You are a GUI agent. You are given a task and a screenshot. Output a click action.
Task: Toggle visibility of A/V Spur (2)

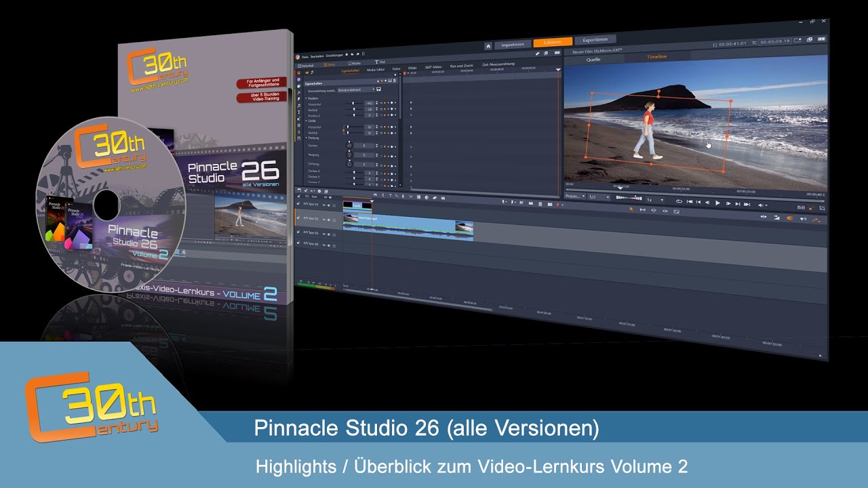click(x=324, y=220)
